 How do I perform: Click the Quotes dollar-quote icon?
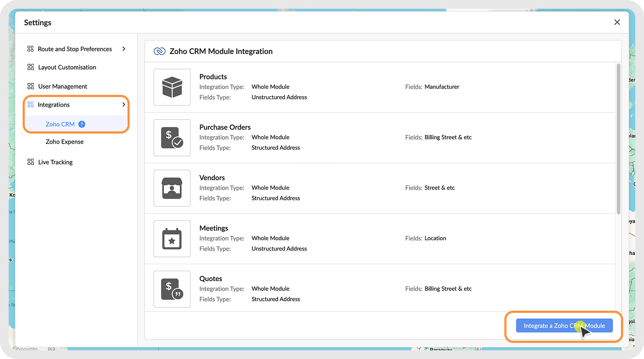[x=172, y=289]
